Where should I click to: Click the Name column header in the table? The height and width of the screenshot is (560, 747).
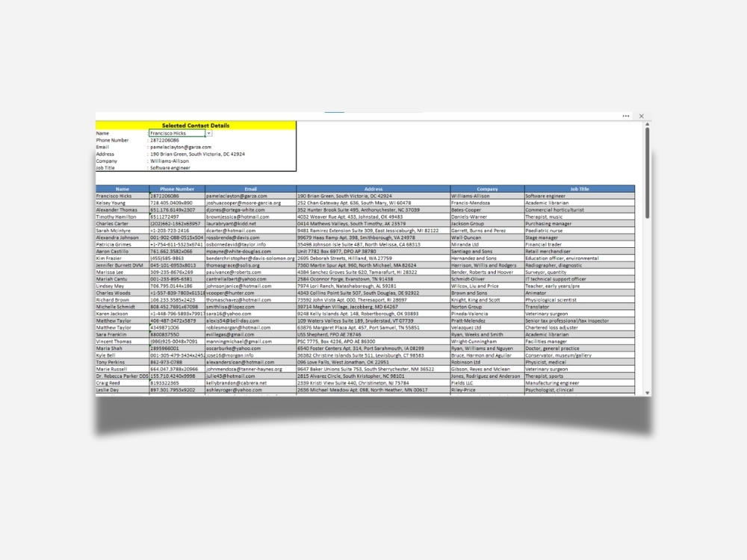click(123, 189)
